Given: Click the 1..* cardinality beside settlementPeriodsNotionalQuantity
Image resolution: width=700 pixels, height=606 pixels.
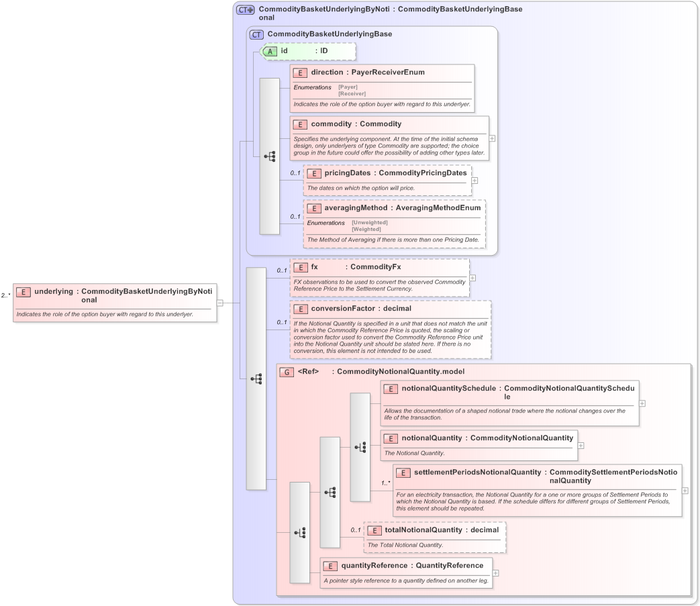Looking at the screenshot, I should [386, 483].
